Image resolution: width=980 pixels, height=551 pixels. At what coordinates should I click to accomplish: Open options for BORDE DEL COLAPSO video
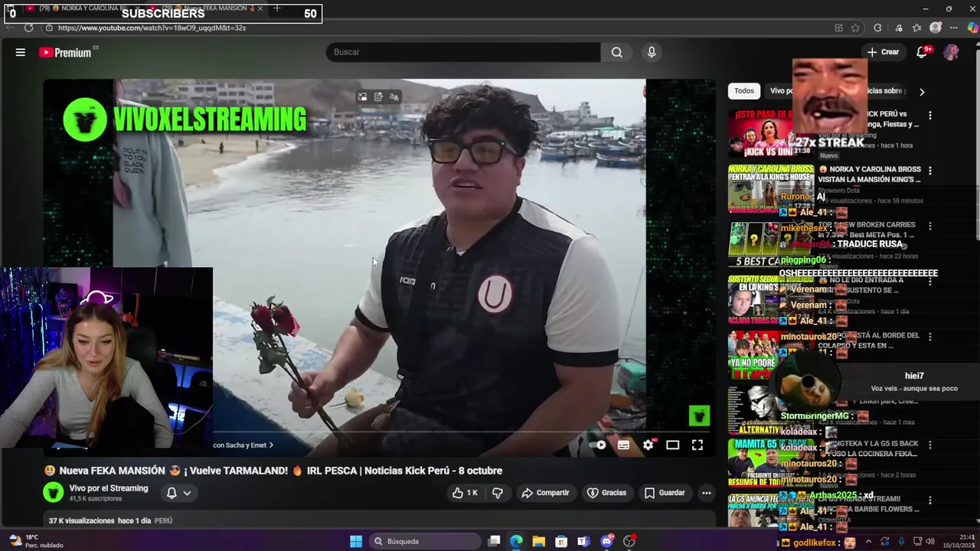point(930,337)
